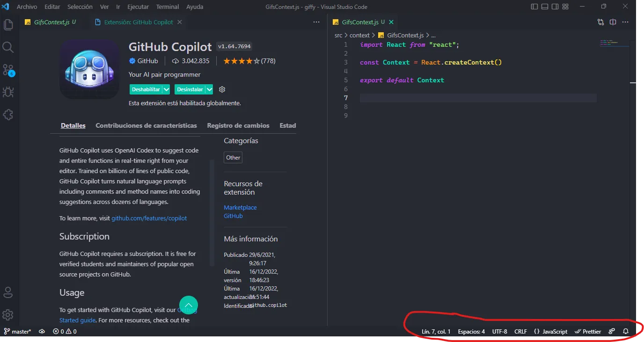Place cursor on empty editor line 7
Screen dimensions: 644x342
(478, 98)
